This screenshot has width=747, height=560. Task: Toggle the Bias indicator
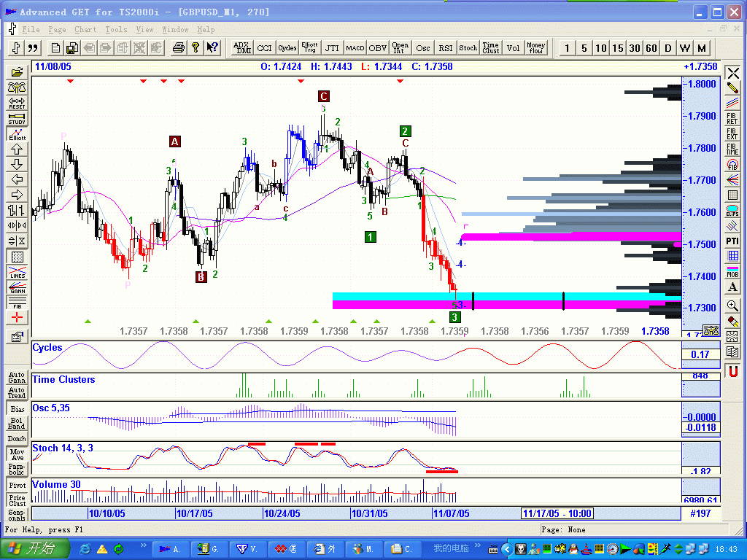click(x=17, y=409)
